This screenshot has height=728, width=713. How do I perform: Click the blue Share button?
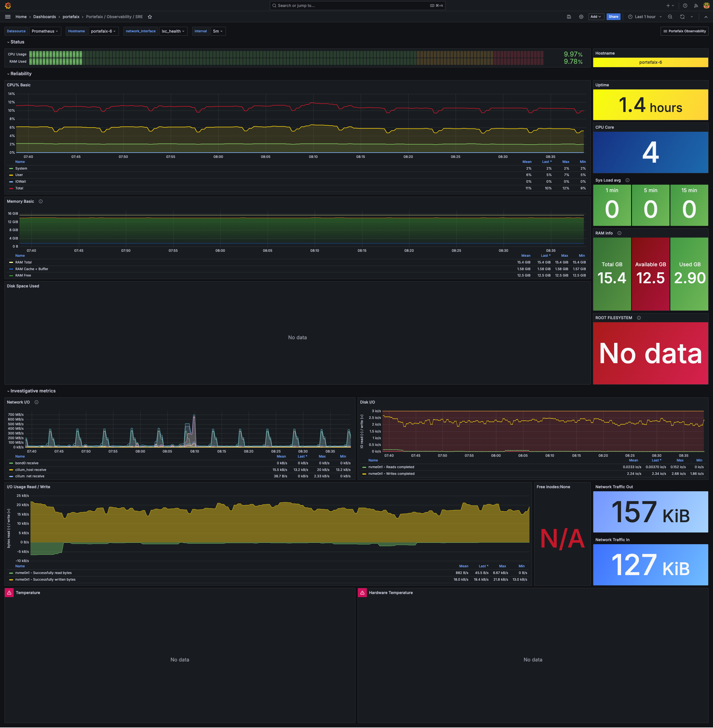613,17
